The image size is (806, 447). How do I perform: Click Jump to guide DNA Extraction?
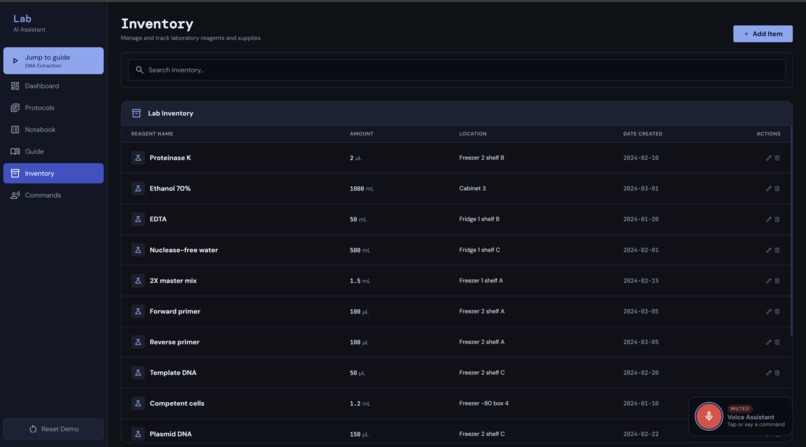point(53,61)
